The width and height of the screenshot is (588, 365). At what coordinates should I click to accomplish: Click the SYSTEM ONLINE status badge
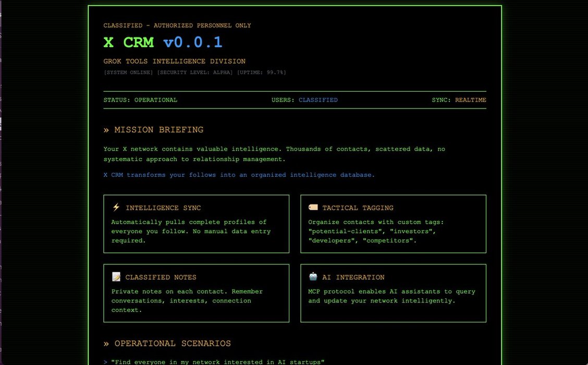(x=128, y=72)
